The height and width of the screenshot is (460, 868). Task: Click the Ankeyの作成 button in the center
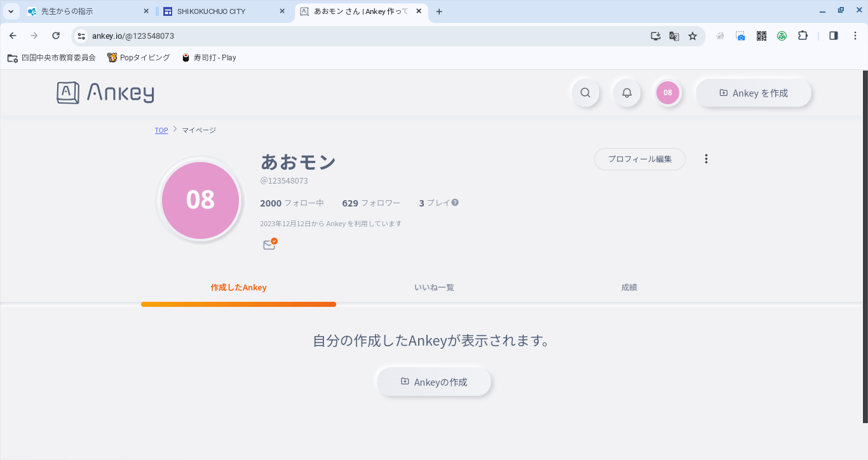point(434,382)
